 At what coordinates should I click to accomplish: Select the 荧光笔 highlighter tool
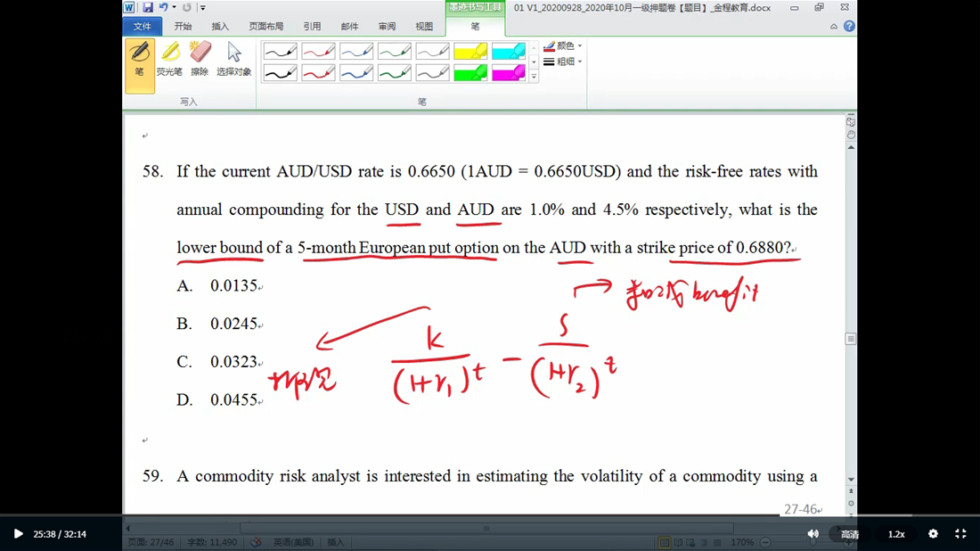169,60
